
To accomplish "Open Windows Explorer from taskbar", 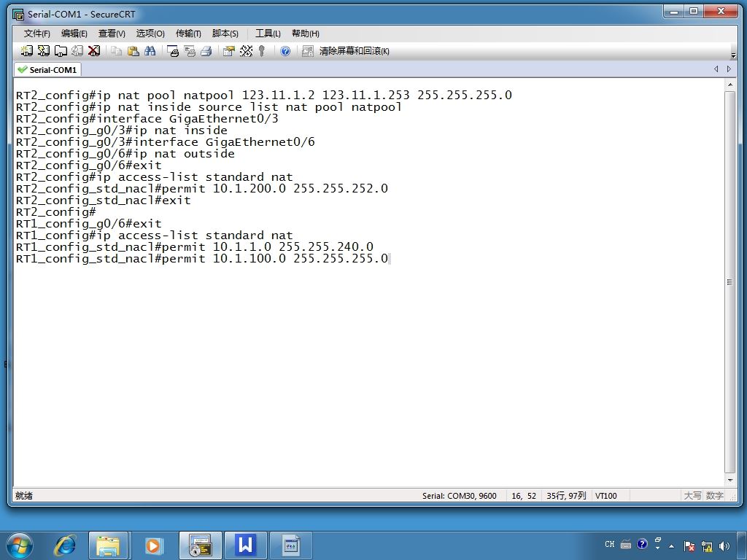I will pos(108,545).
